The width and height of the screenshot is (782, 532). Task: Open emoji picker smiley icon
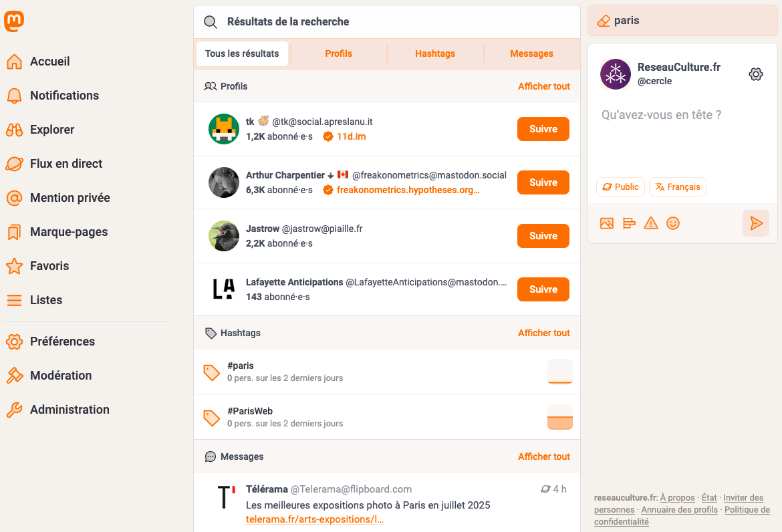coord(673,223)
